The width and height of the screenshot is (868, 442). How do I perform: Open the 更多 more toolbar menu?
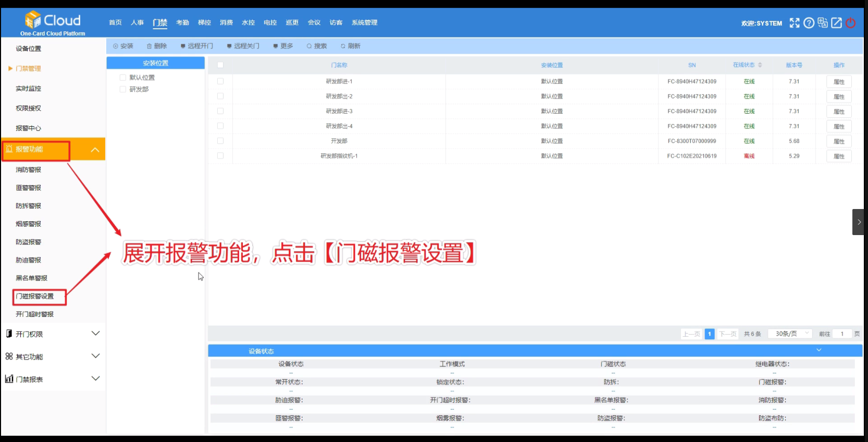coord(283,46)
